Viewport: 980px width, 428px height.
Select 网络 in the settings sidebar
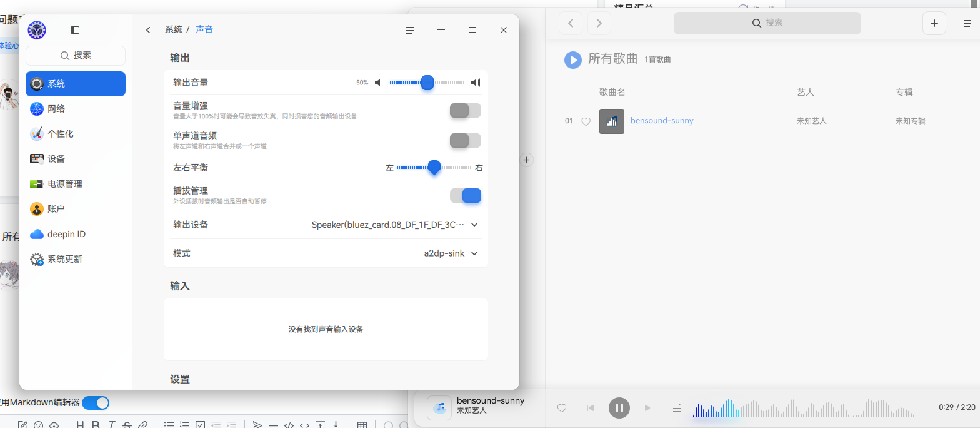tap(76, 109)
